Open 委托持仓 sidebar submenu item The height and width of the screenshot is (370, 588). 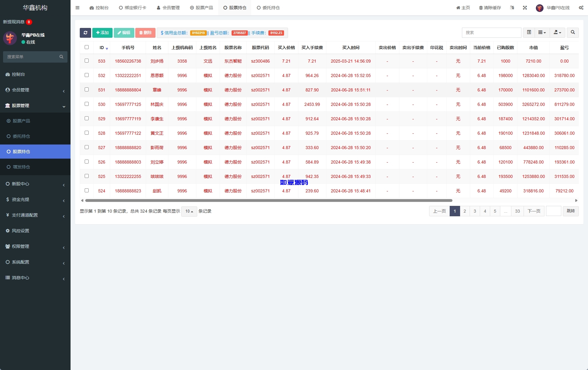tap(35, 136)
